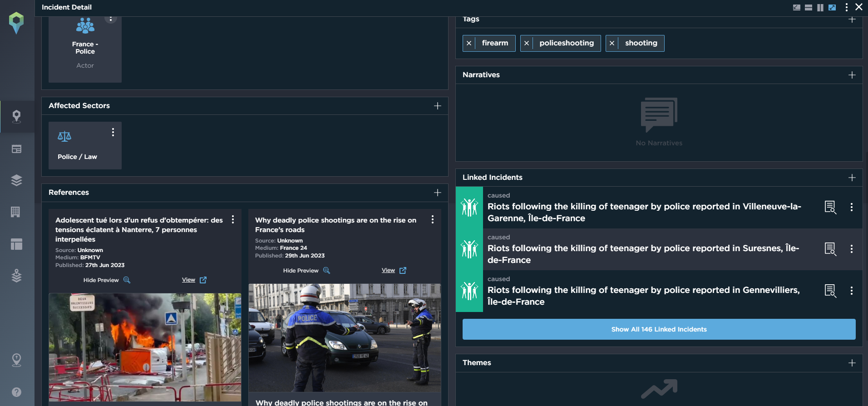
Task: Add an affected sector with plus icon
Action: tap(438, 106)
